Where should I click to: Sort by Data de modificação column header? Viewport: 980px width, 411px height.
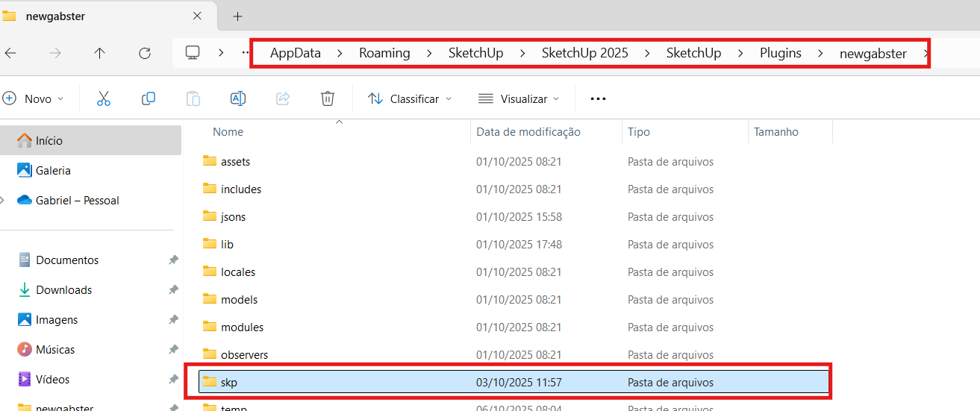pos(528,131)
